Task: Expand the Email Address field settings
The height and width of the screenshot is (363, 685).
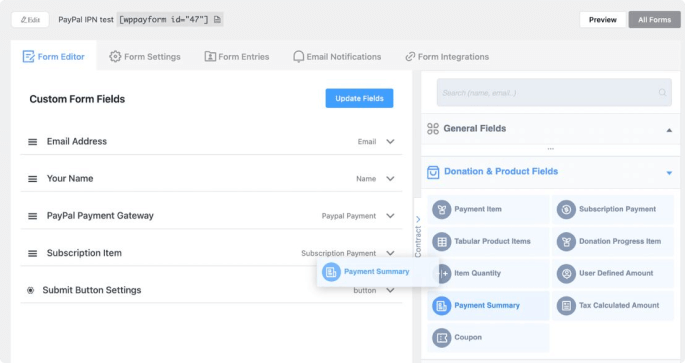Action: (x=390, y=142)
